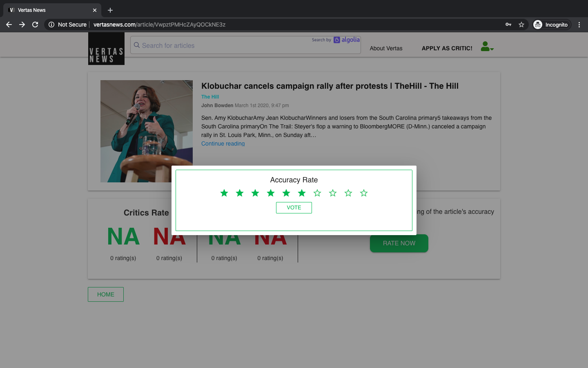Click the Vertas News logo
The image size is (588, 368).
coord(106,49)
